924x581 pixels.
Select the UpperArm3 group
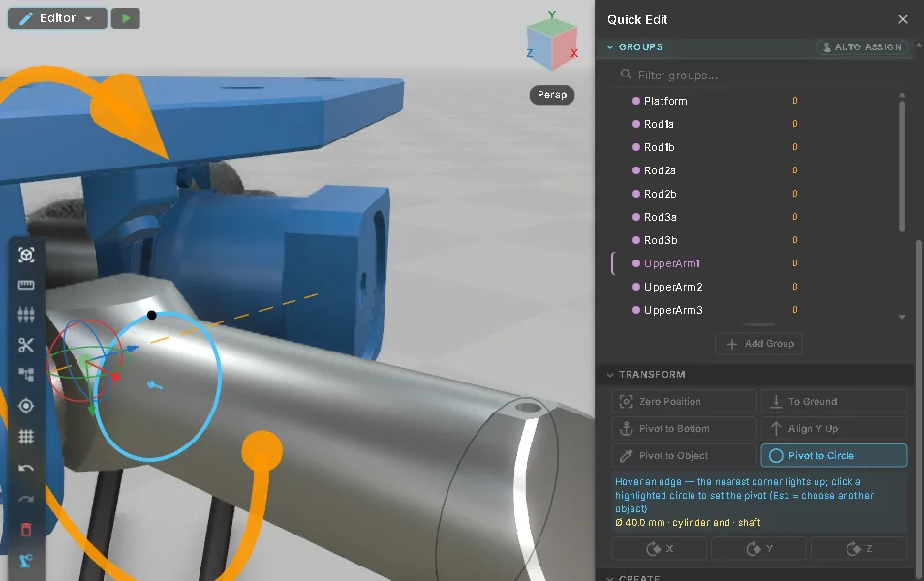click(x=673, y=310)
